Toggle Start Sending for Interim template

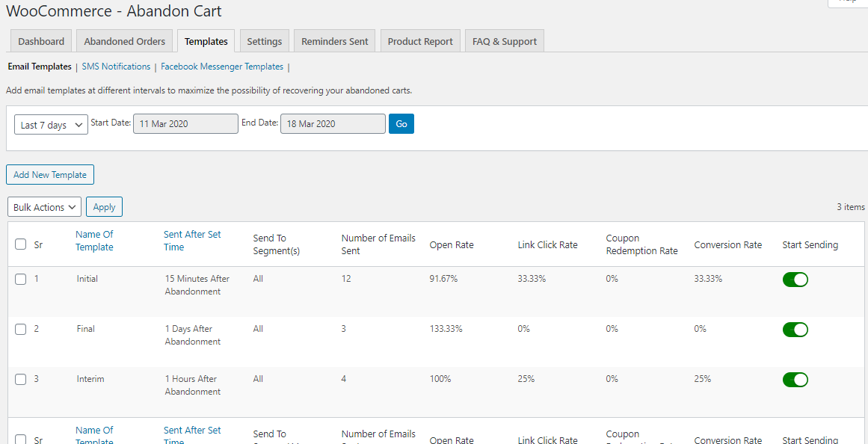pos(795,380)
